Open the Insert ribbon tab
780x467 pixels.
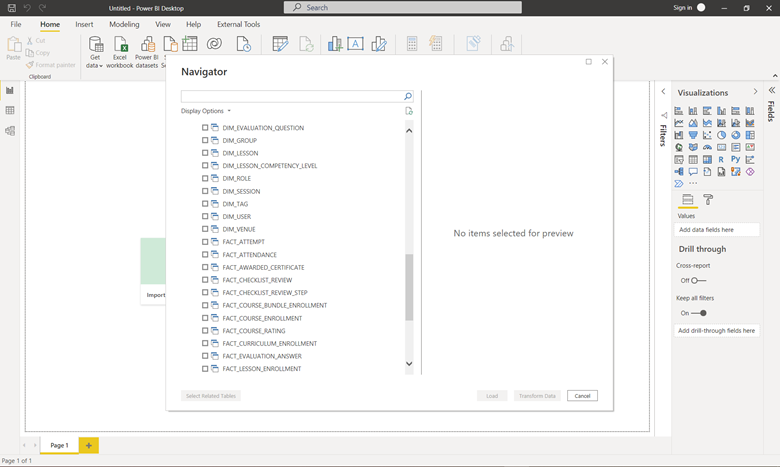84,24
